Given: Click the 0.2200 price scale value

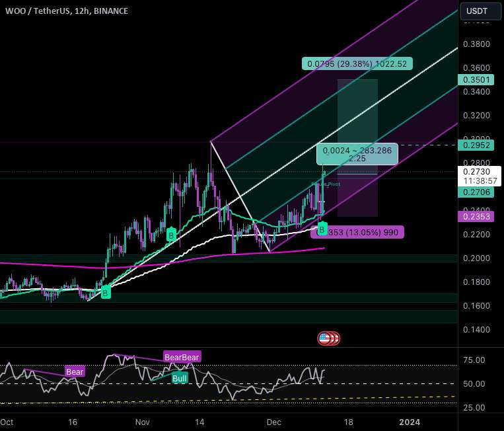Looking at the screenshot, I should click(476, 234).
